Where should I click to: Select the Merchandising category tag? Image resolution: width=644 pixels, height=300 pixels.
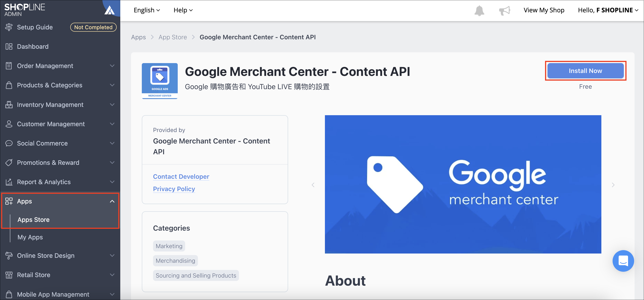(175, 261)
